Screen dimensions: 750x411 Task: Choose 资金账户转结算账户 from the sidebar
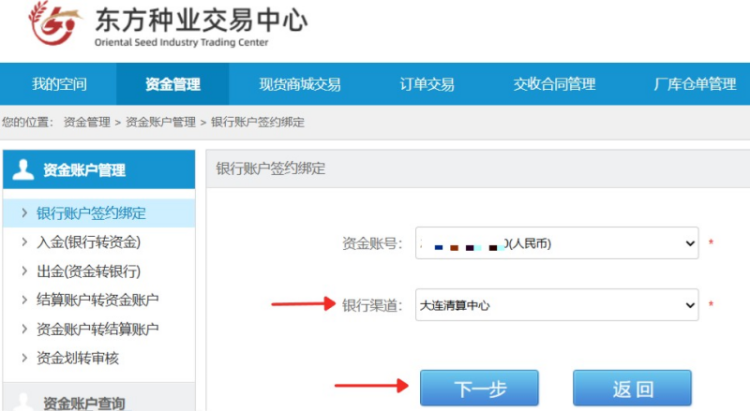tap(97, 329)
